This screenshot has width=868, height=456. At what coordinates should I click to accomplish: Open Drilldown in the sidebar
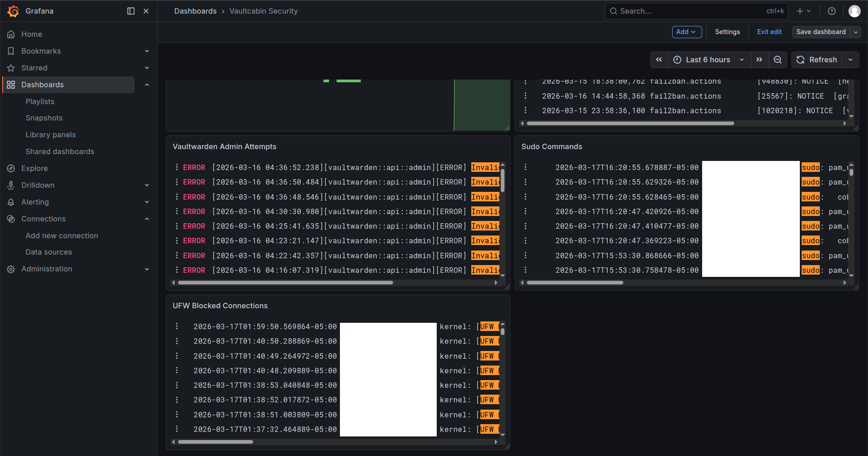38,185
